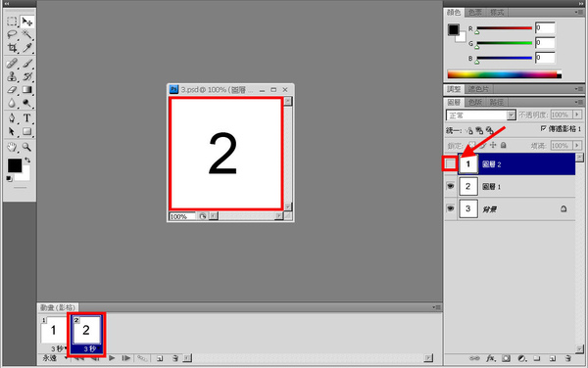Add a layer mask icon in Layers panel
This screenshot has width=588, height=368.
pos(506,358)
